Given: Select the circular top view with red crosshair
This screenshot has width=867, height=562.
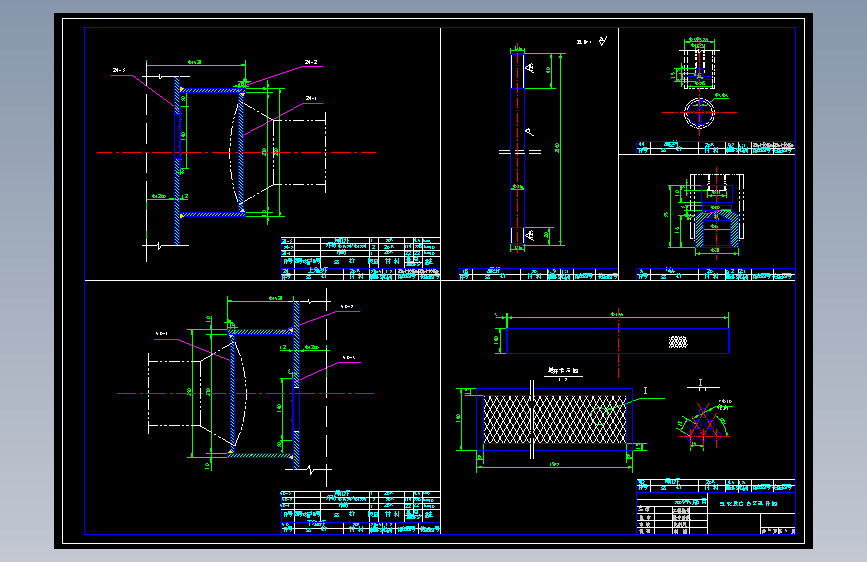Looking at the screenshot, I should coord(699,112).
